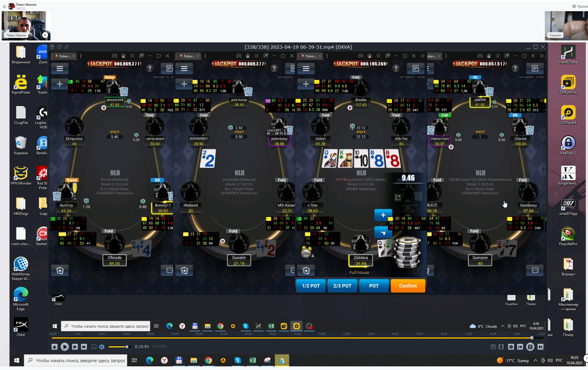Click the plus add-table icon on Ofinade's table
Viewport: 588px width, 370px height.
point(59,84)
